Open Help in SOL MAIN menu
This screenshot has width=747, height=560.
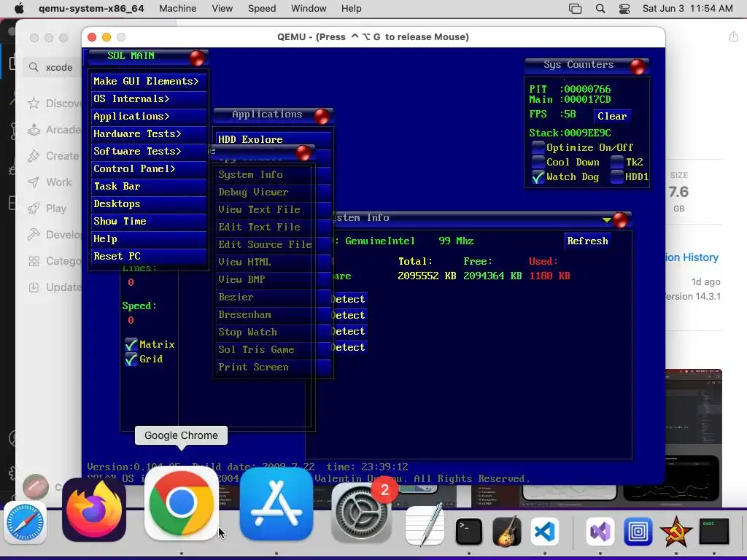(149, 239)
